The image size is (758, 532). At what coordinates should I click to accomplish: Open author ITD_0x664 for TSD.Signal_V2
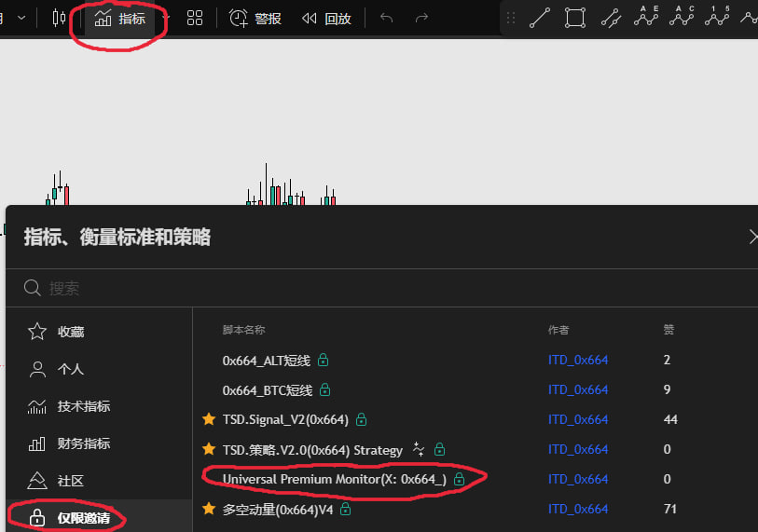click(578, 419)
